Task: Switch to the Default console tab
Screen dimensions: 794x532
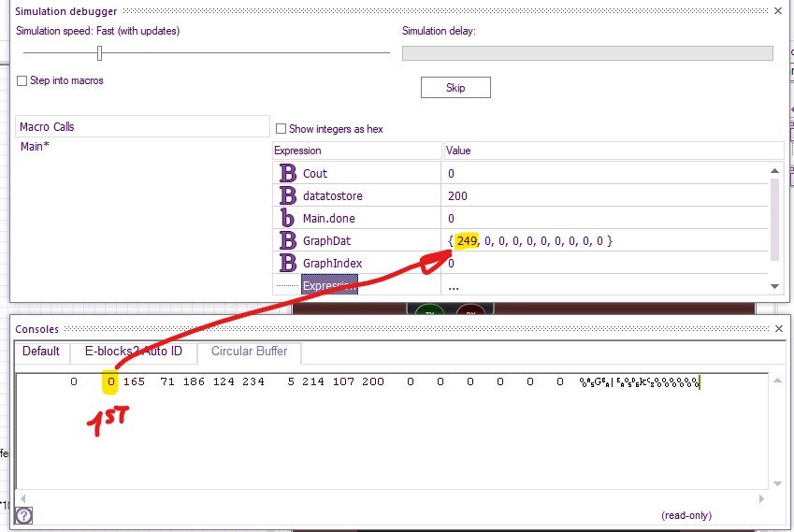Action: [40, 352]
